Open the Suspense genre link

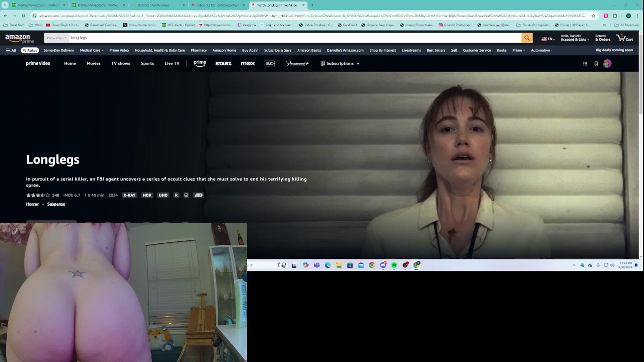[56, 204]
